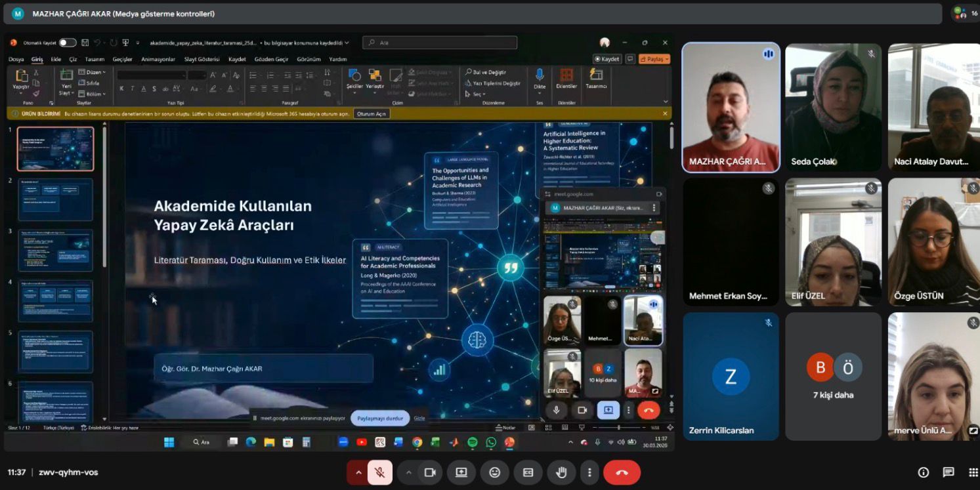Open the meeting chat panel icon
The image size is (980, 490).
coord(948,472)
